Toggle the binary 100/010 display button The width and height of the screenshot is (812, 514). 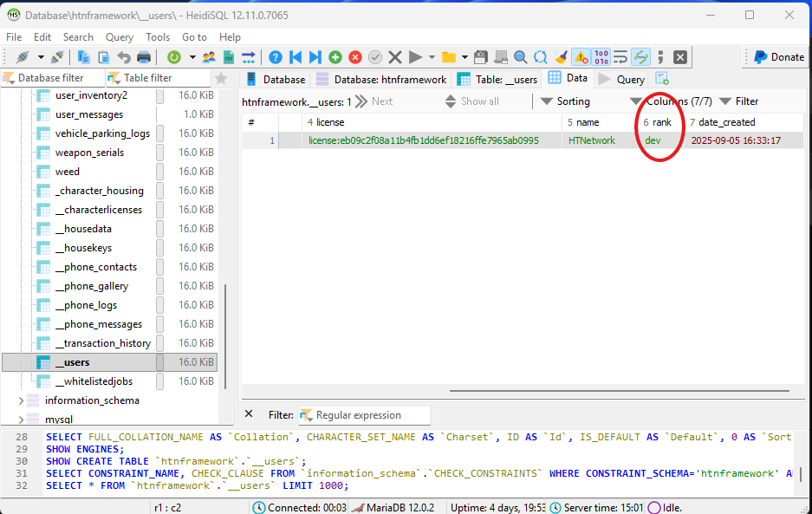coord(601,57)
